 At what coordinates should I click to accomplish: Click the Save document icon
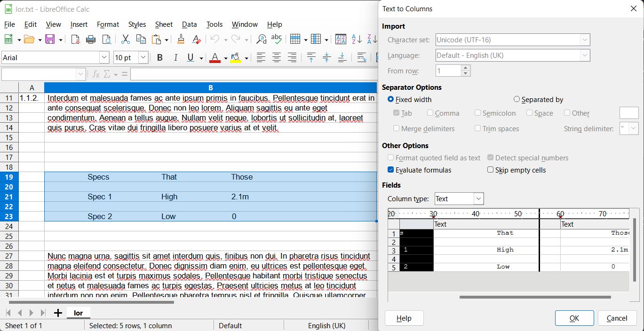[x=50, y=39]
